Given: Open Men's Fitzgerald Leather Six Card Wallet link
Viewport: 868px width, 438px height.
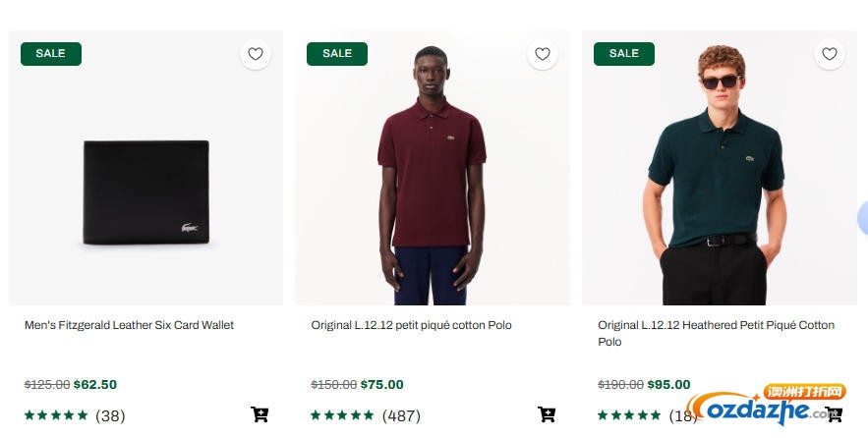Looking at the screenshot, I should [129, 325].
